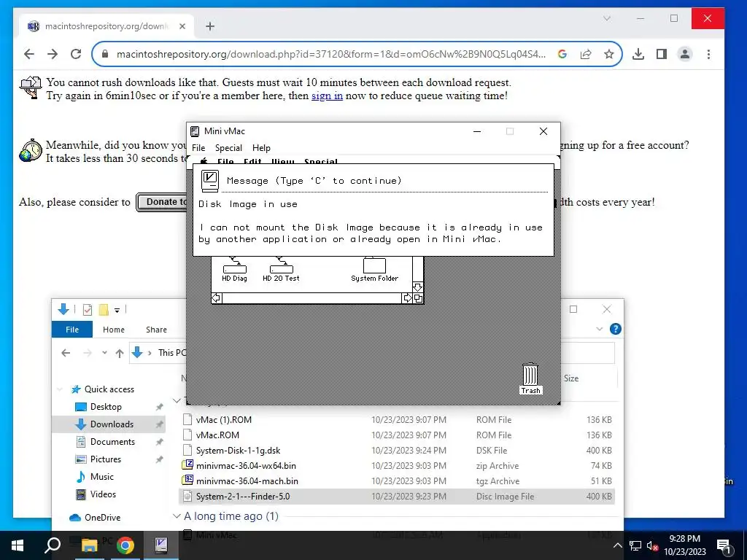Open the Share ribbon tab in Explorer
Viewport: 747px width, 560px height.
pos(156,330)
